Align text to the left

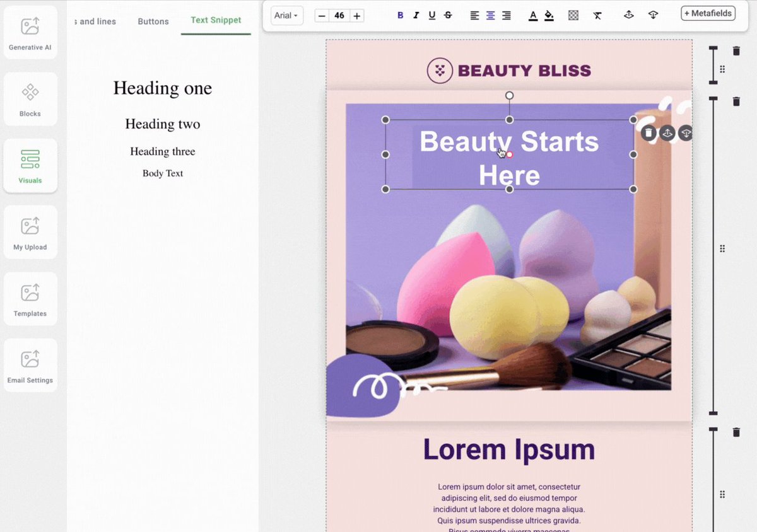(474, 16)
